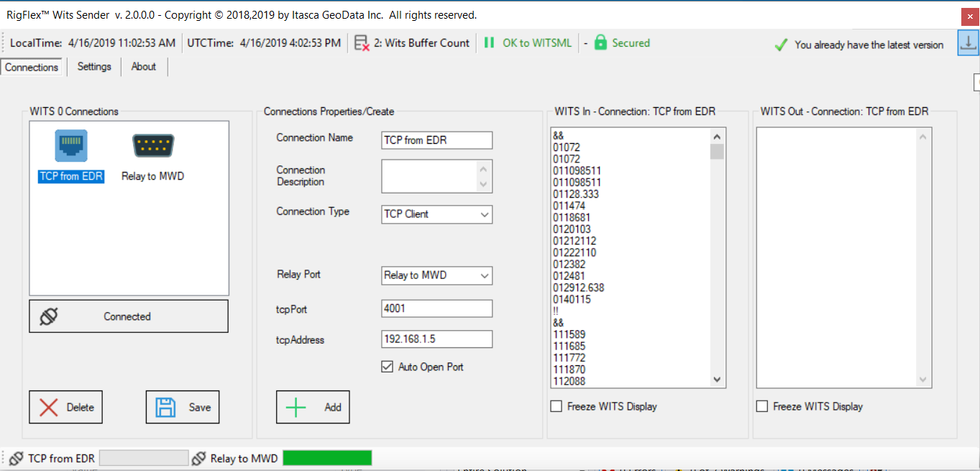Click the Save button
The height and width of the screenshot is (471, 980).
tap(183, 407)
